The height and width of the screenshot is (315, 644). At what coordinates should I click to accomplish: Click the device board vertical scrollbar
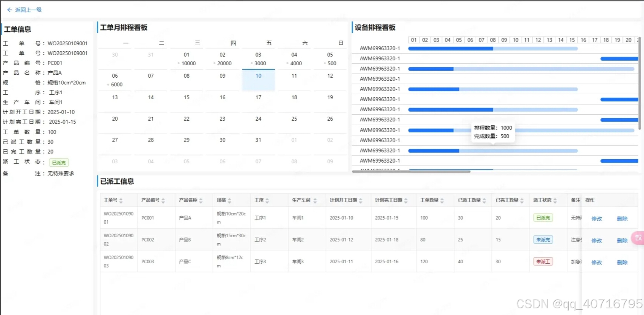click(x=639, y=83)
